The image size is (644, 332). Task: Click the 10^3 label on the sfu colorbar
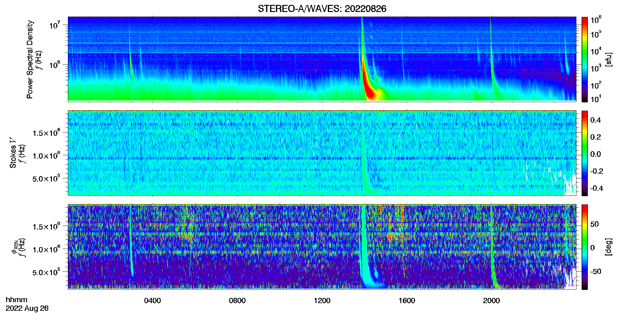point(596,68)
